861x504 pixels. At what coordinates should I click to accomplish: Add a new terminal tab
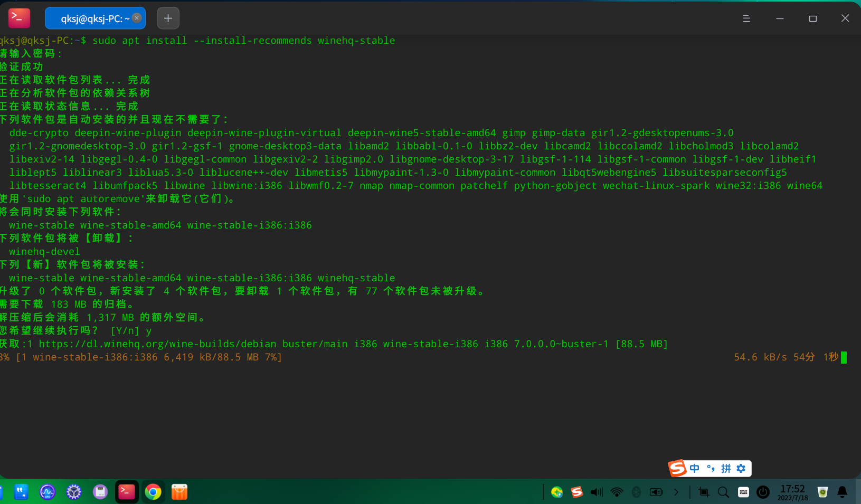point(168,18)
